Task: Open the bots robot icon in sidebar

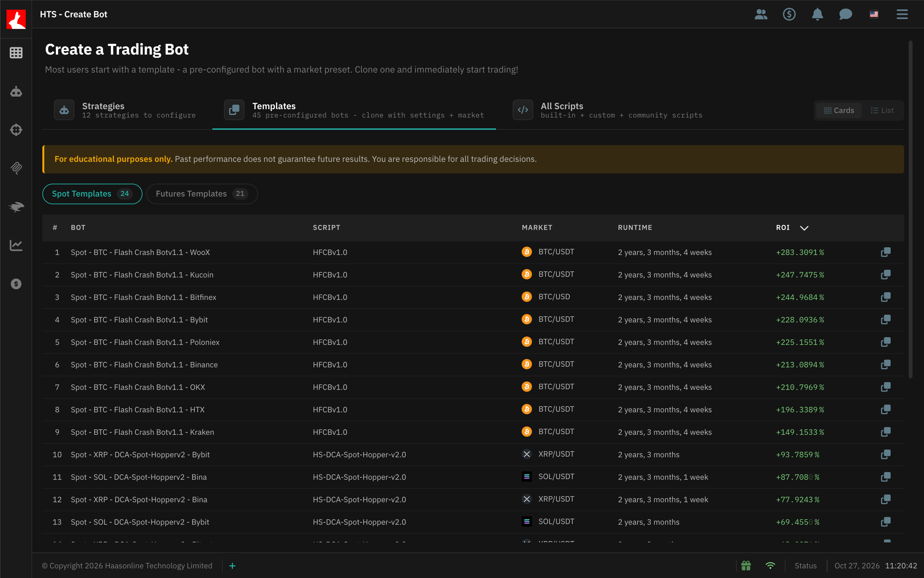Action: tap(16, 92)
